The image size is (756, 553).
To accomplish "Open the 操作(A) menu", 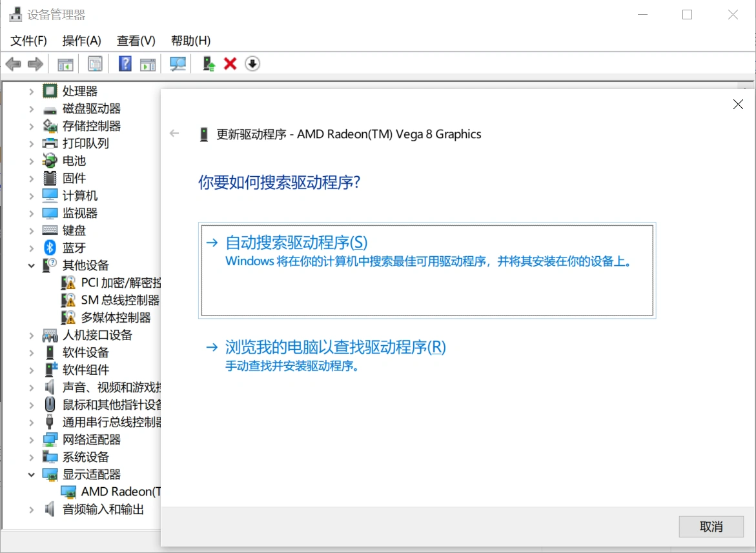I will pyautogui.click(x=81, y=41).
